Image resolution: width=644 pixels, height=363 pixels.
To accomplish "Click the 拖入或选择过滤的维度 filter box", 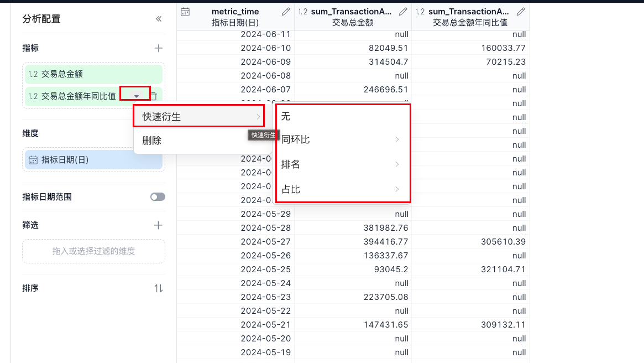I will pos(93,251).
